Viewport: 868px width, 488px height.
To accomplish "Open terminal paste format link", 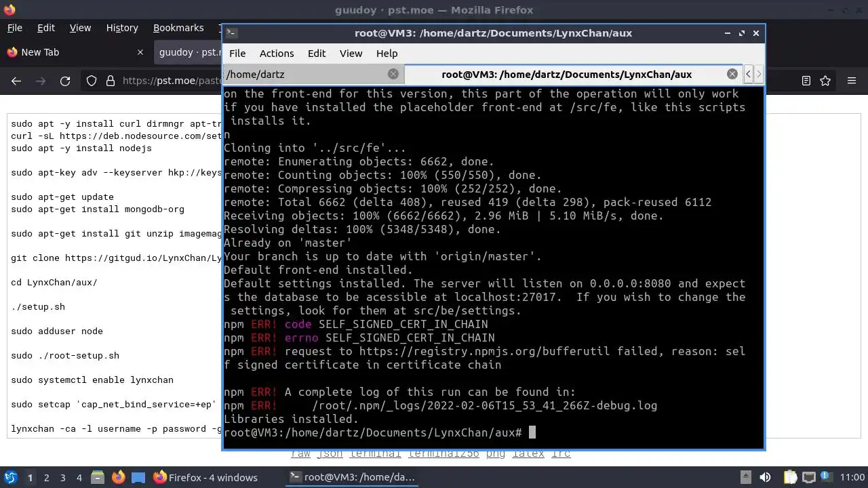I will pyautogui.click(x=375, y=453).
